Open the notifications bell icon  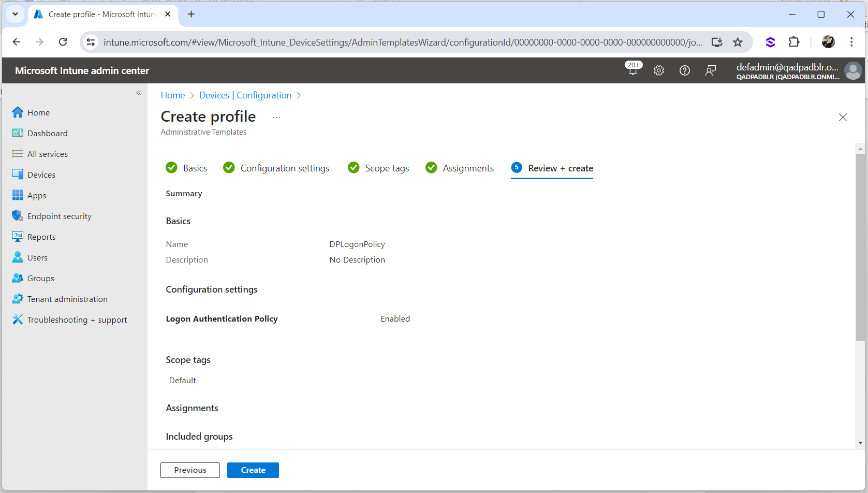click(633, 70)
